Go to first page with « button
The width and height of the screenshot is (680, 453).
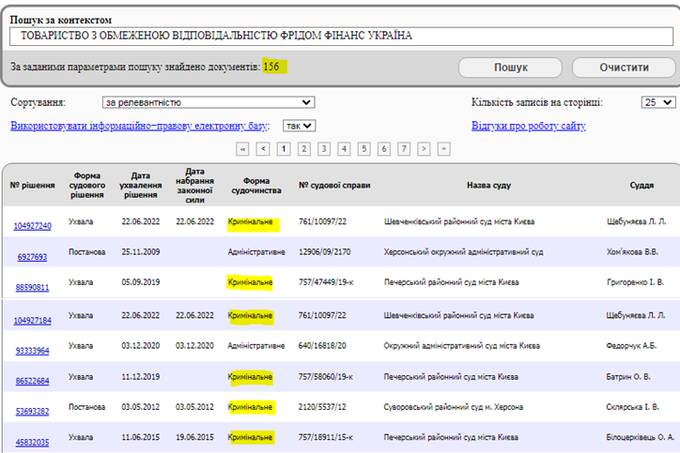click(x=242, y=149)
